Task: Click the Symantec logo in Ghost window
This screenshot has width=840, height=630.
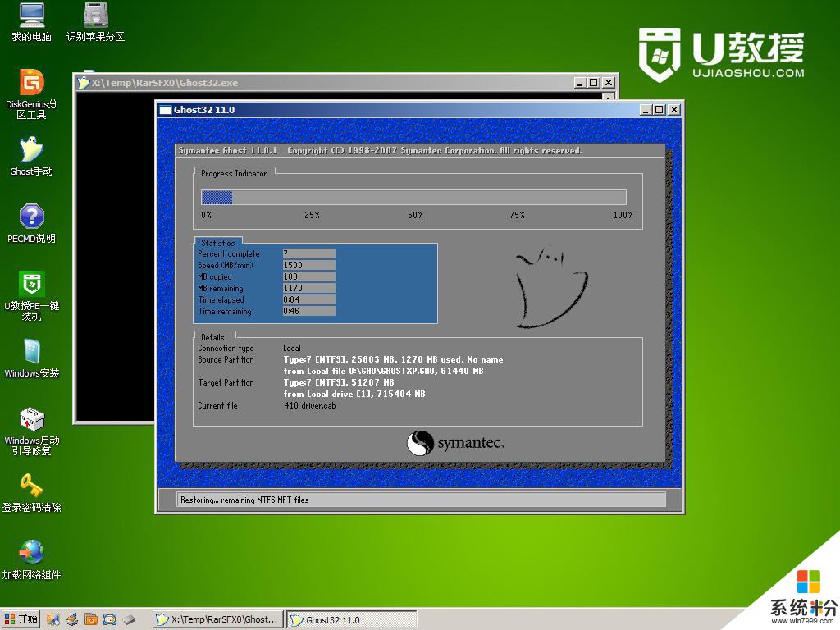Action: point(455,443)
